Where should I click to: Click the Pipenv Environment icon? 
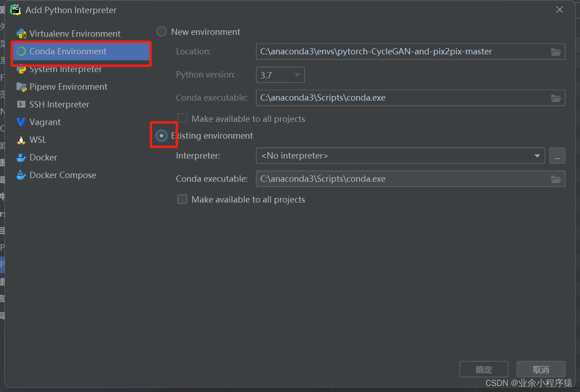click(21, 87)
